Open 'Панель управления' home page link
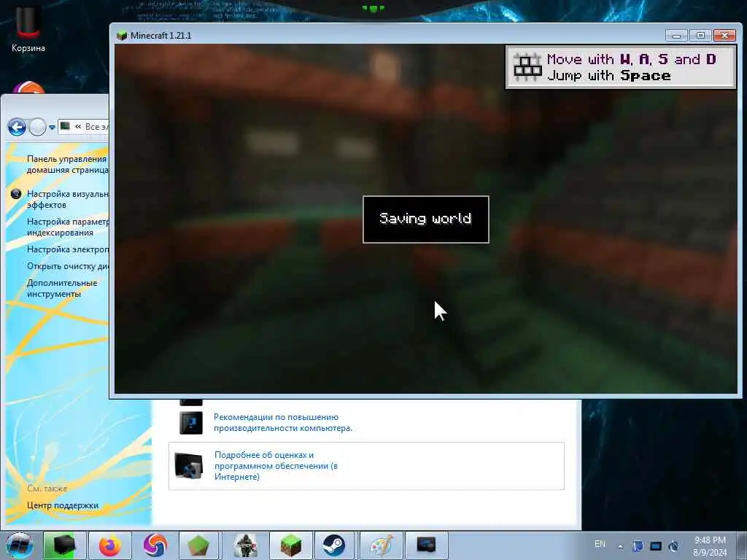This screenshot has width=747, height=560. (x=68, y=164)
